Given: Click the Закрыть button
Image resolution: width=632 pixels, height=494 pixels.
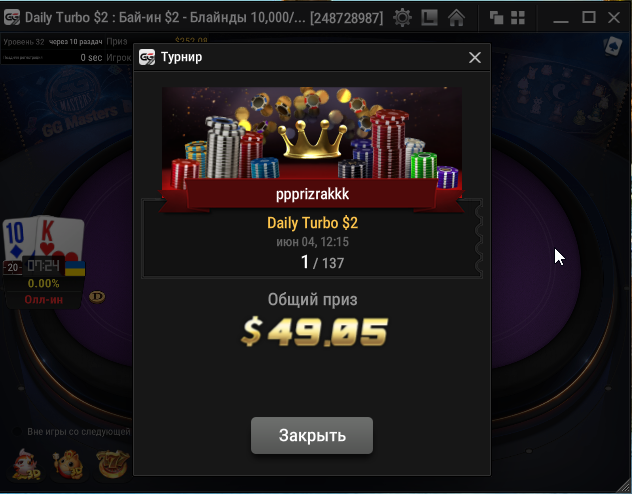Looking at the screenshot, I should tap(312, 436).
